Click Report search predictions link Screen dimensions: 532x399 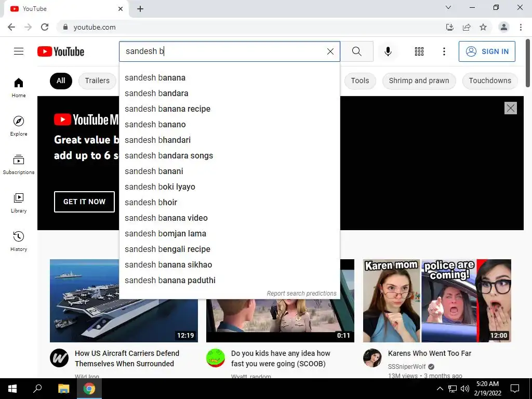point(301,294)
